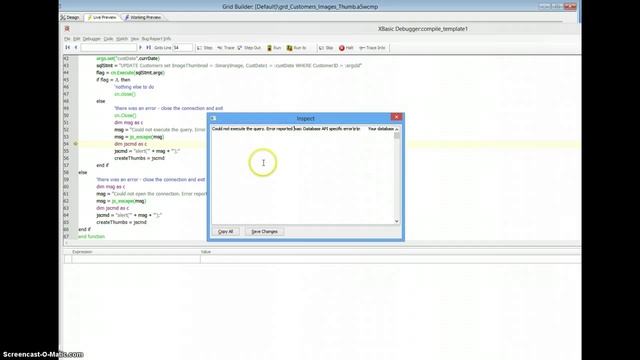The image size is (640, 360).
Task: Click the Inspect dialog scroll down arrow
Action: [x=397, y=221]
